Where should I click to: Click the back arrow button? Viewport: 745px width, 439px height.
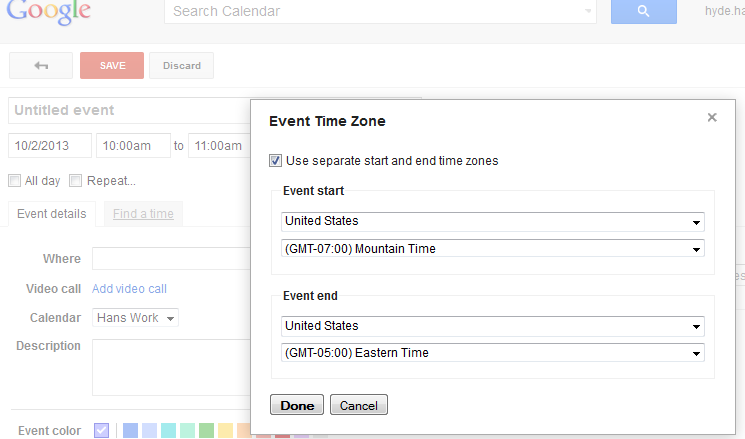click(41, 66)
